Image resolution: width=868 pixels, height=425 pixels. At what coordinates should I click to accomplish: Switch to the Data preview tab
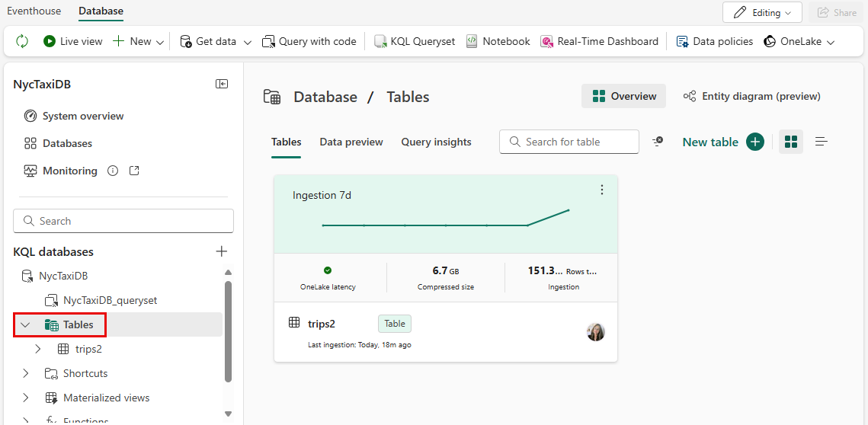pos(351,142)
